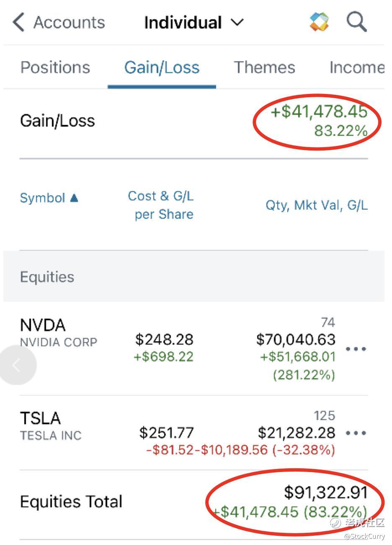Image resolution: width=392 pixels, height=545 pixels.
Task: Sort by Qty, Mkt Val, G/L column
Action: 317,205
